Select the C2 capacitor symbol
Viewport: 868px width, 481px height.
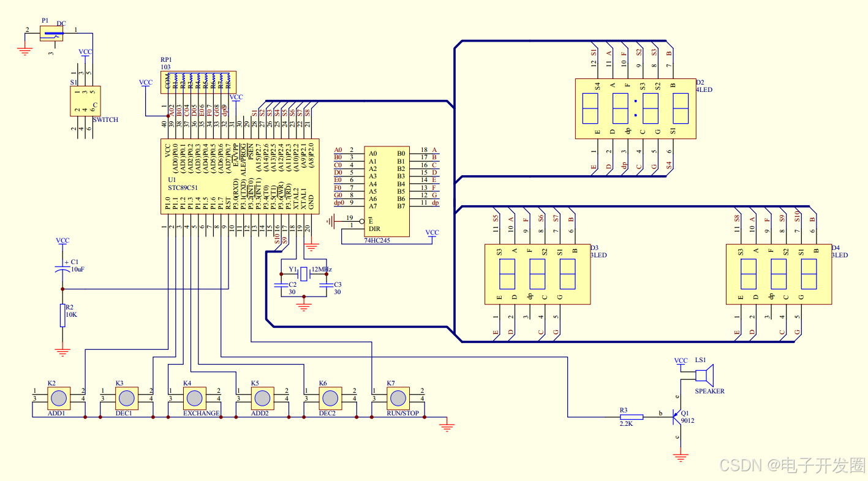281,284
